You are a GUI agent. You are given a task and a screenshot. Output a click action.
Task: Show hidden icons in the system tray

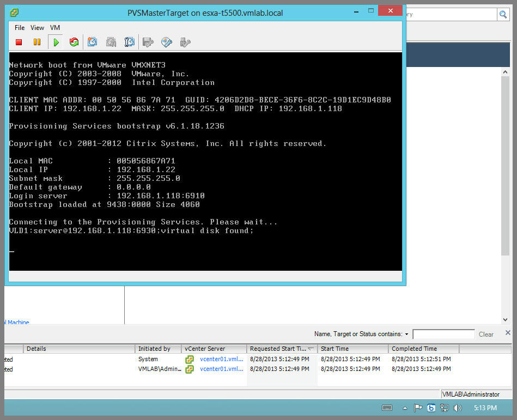[x=405, y=407]
